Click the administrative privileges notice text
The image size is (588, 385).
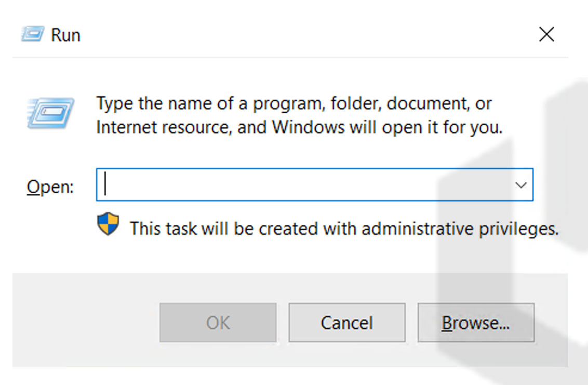coord(344,228)
